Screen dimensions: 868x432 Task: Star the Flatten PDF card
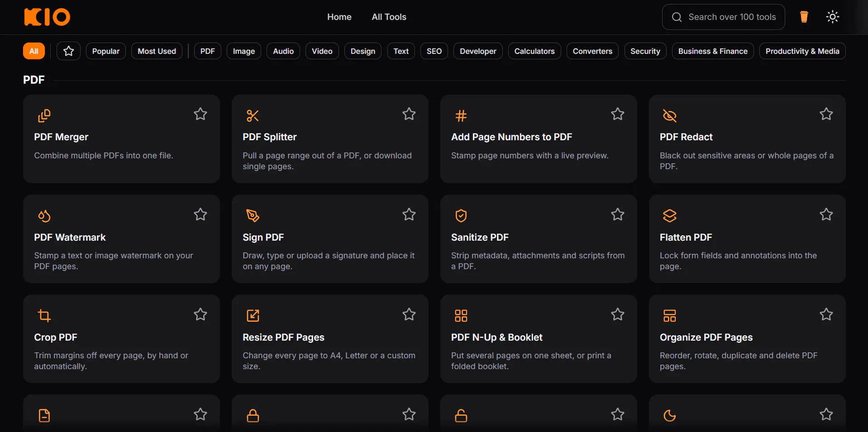coord(826,214)
